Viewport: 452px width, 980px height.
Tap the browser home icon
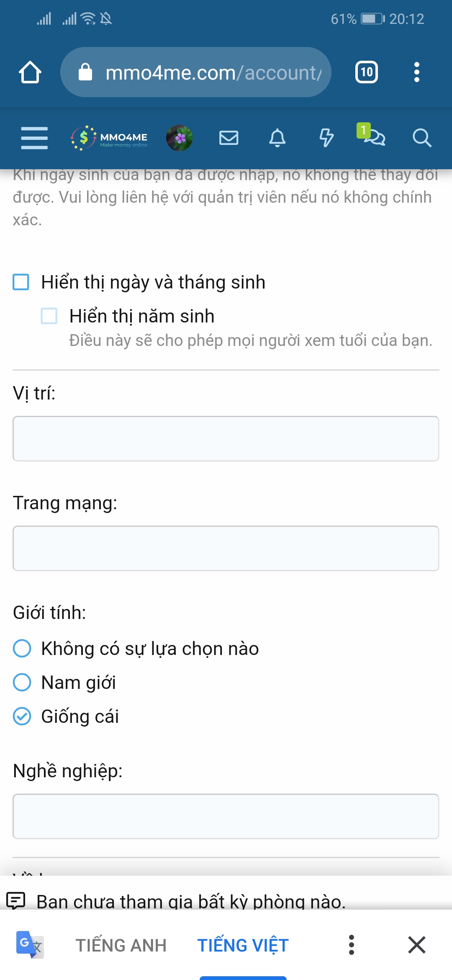tap(30, 72)
